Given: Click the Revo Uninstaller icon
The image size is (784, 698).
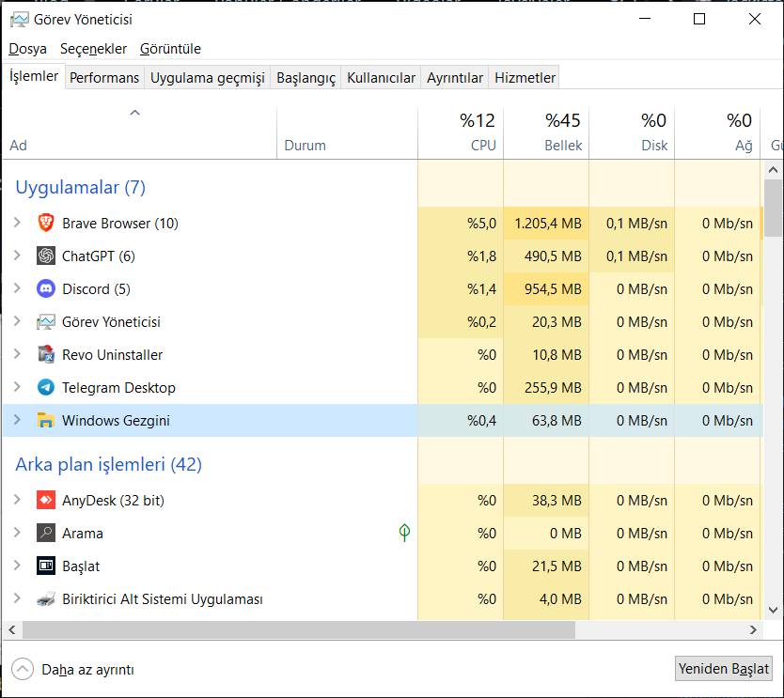Looking at the screenshot, I should (46, 354).
